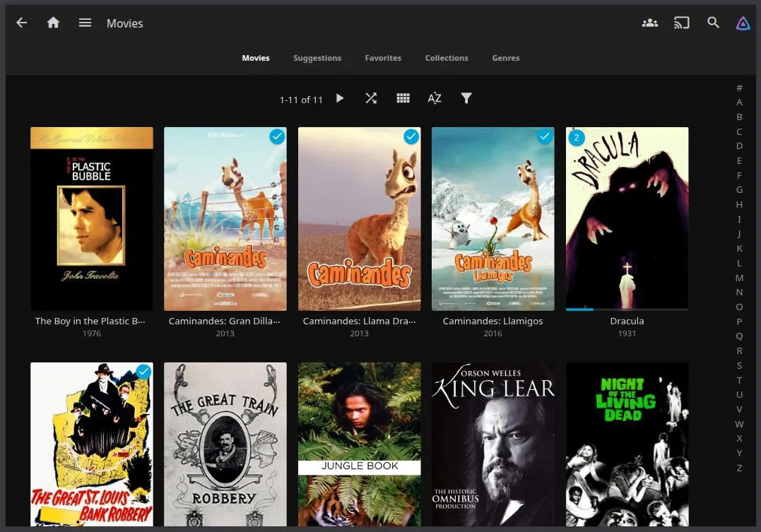This screenshot has width=761, height=532.
Task: Open the Caminandes: Llamigos poster
Action: click(x=492, y=219)
